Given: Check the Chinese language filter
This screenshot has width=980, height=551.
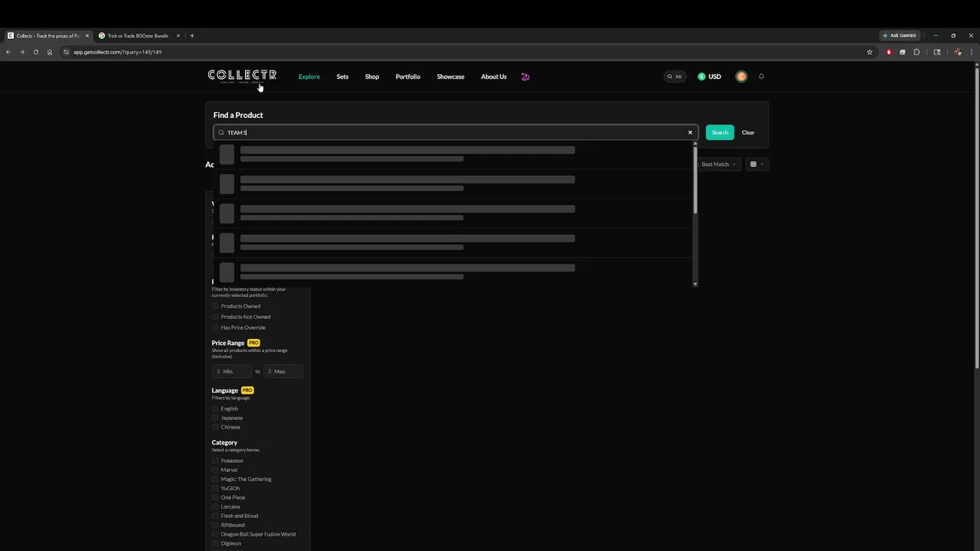Looking at the screenshot, I should 216,427.
